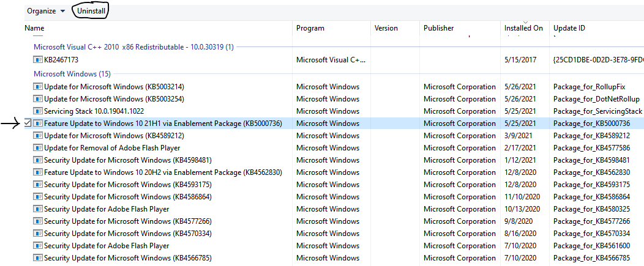Select icon for Removal of Adobe Flash Player
The width and height of the screenshot is (644, 266).
(38, 148)
